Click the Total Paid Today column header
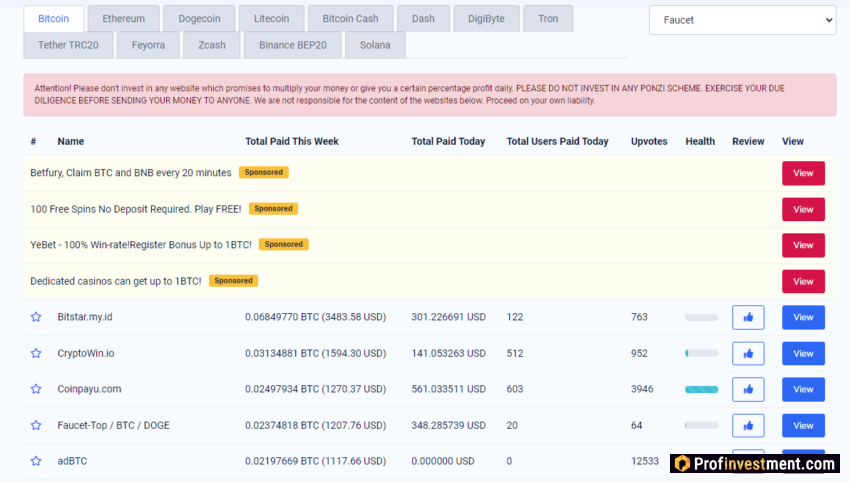 [448, 141]
